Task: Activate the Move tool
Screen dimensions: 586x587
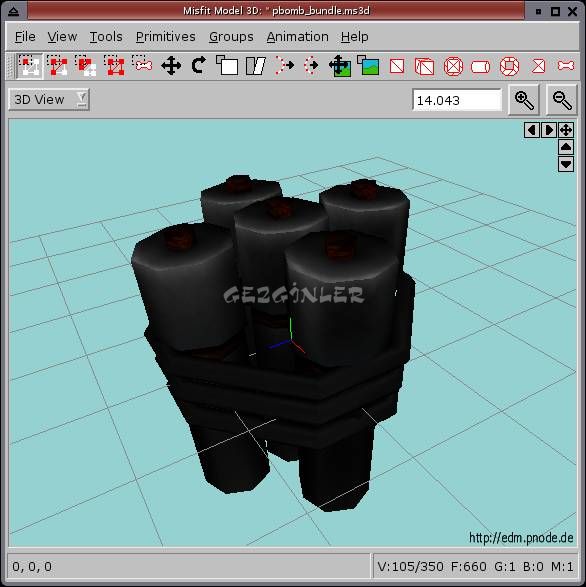Action: point(171,66)
